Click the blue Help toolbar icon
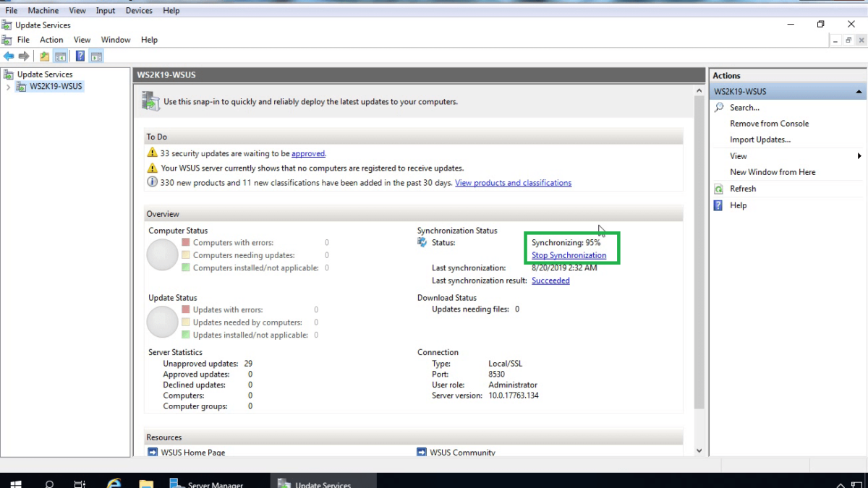 pos(80,56)
